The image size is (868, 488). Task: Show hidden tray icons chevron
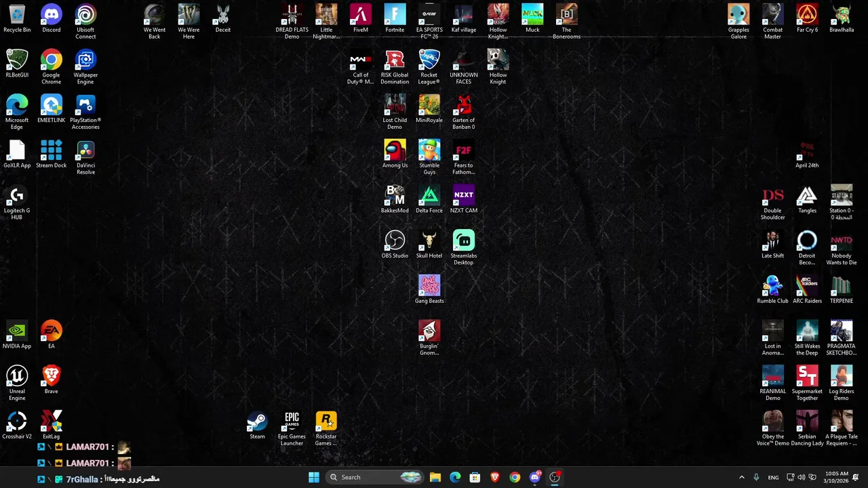741,477
